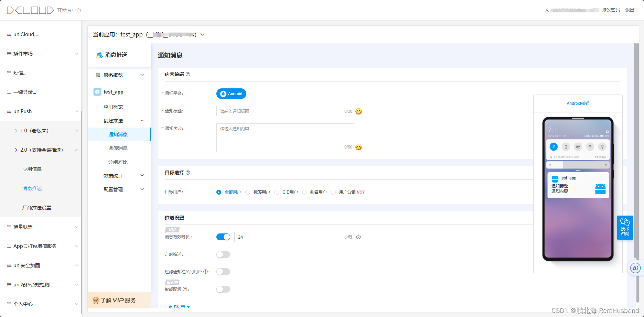The height and width of the screenshot is (317, 644).
Task: Expand the 数据统计 section
Action: (112, 175)
